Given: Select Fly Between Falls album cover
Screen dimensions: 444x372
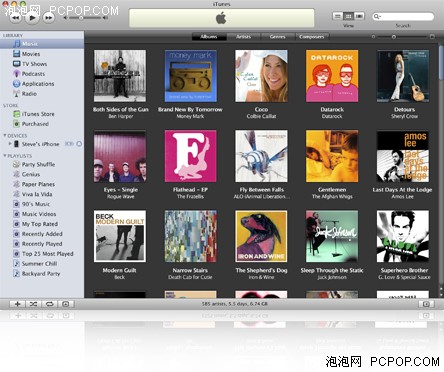Looking at the screenshot, I should point(261,156).
